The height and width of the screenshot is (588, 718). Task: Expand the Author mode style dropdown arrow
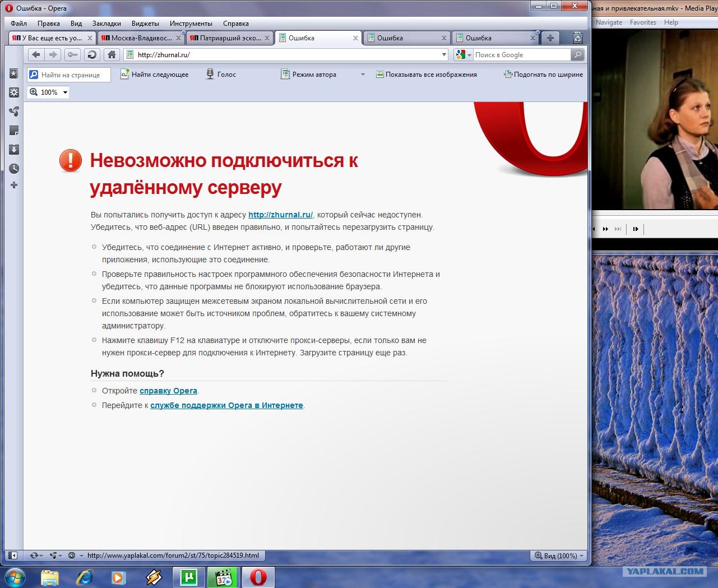363,75
